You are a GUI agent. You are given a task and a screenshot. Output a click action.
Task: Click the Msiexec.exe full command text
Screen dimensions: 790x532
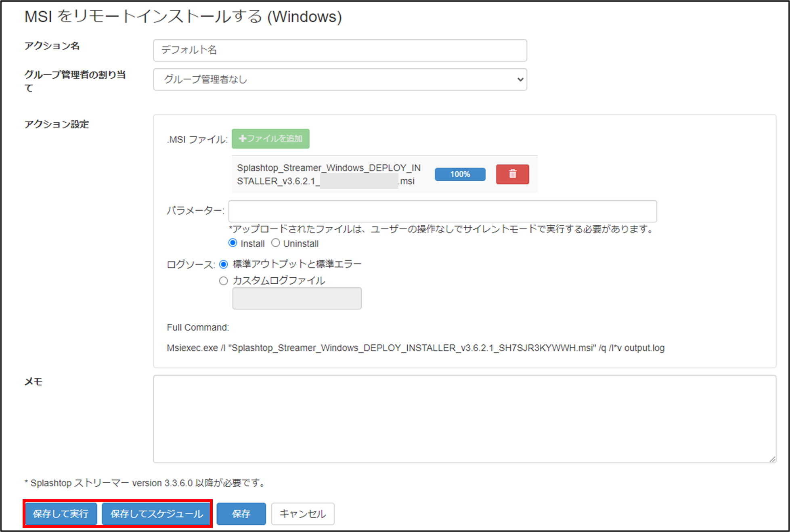[415, 348]
